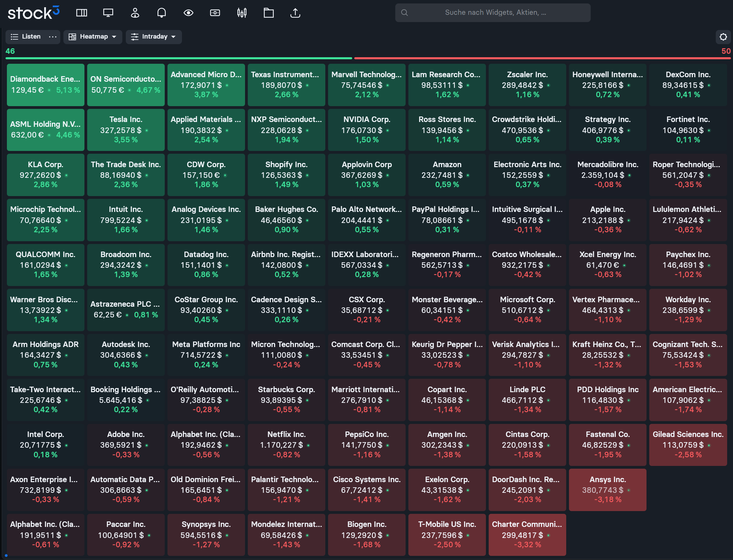Open the DexCom Inc. tile

pos(688,85)
